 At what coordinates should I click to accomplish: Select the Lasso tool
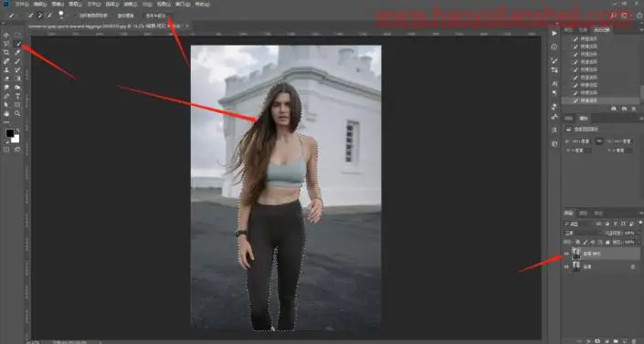(6, 44)
